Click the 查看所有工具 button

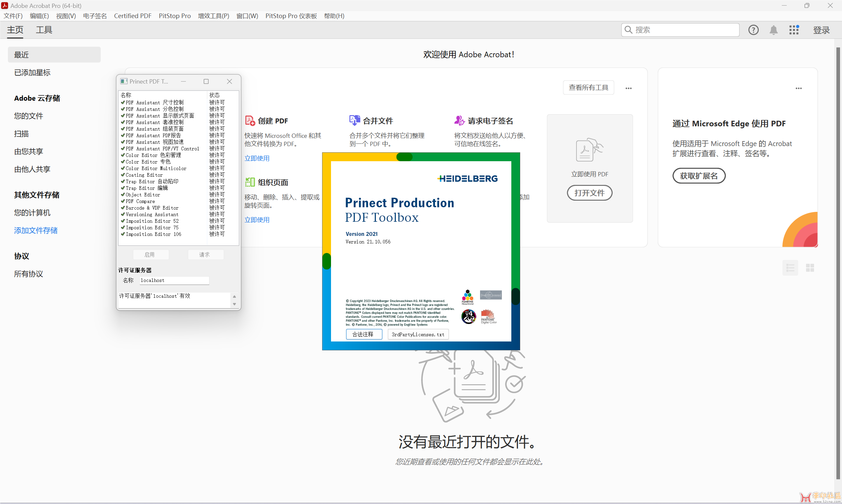tap(588, 88)
